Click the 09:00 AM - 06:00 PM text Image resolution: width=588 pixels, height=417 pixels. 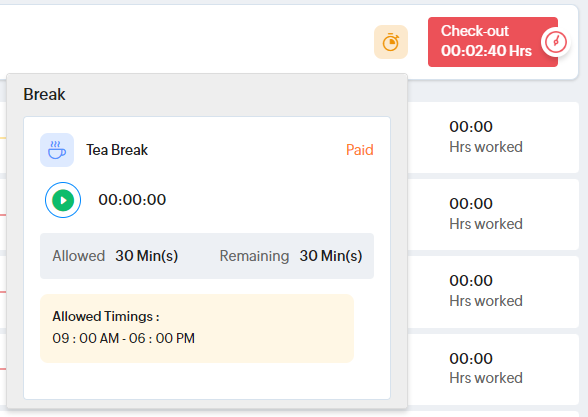[123, 338]
